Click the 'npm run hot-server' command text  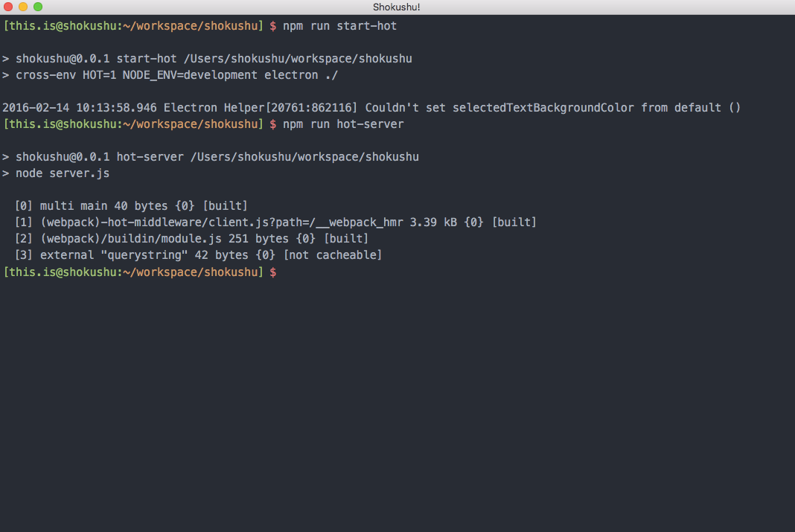pos(343,124)
